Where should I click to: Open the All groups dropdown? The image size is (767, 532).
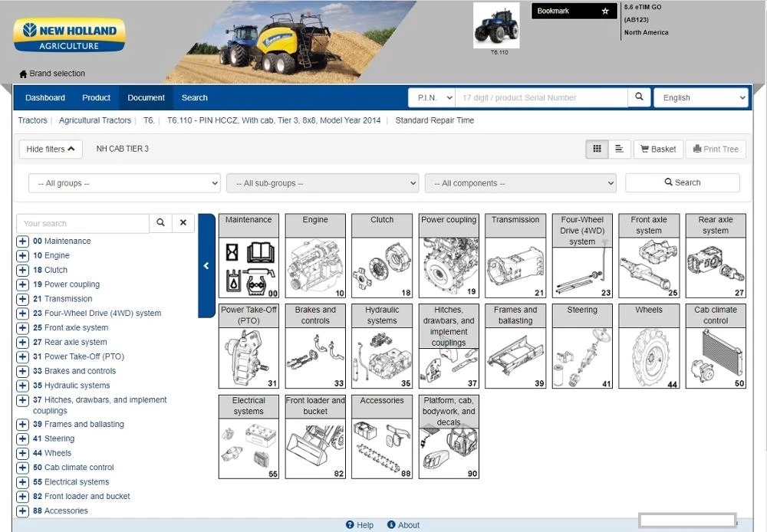[123, 183]
